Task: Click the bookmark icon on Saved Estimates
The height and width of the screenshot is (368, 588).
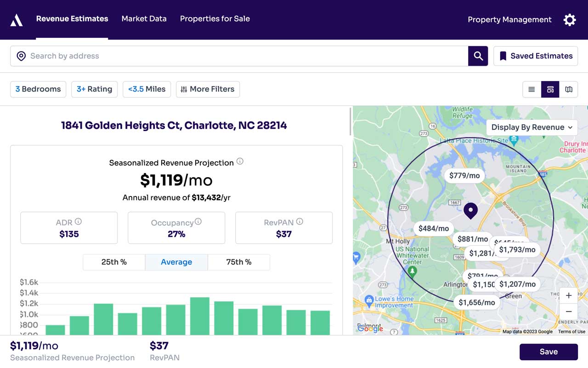Action: tap(503, 56)
